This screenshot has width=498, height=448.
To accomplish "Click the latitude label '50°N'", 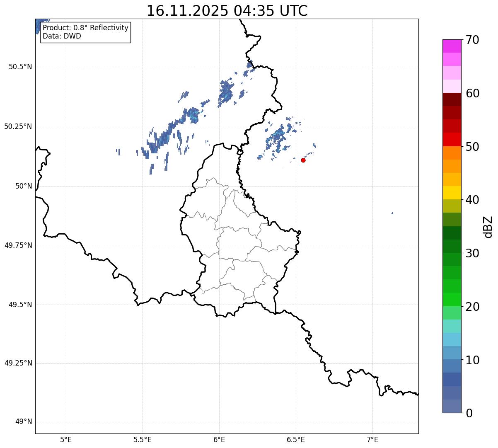I will coord(24,186).
